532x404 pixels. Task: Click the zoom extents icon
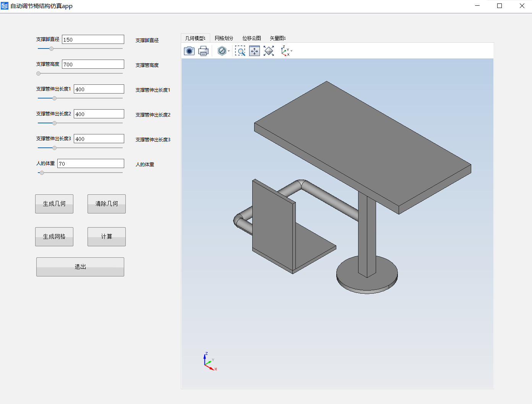coord(269,51)
